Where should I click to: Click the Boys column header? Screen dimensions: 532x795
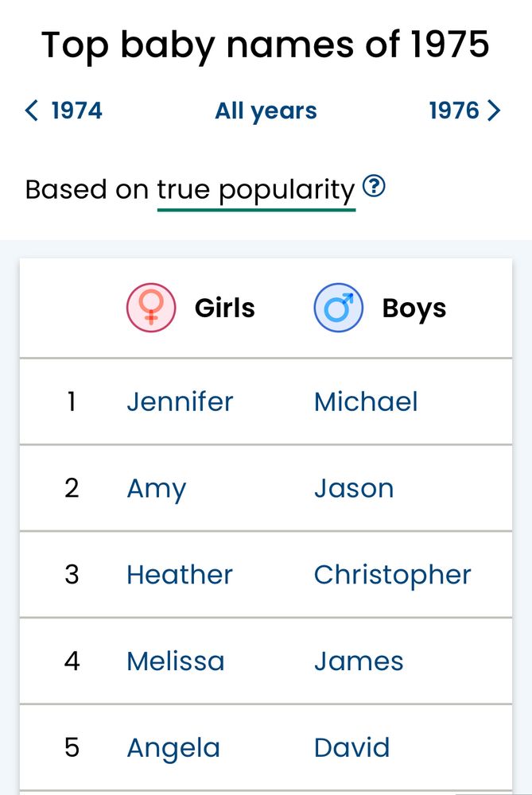(414, 308)
